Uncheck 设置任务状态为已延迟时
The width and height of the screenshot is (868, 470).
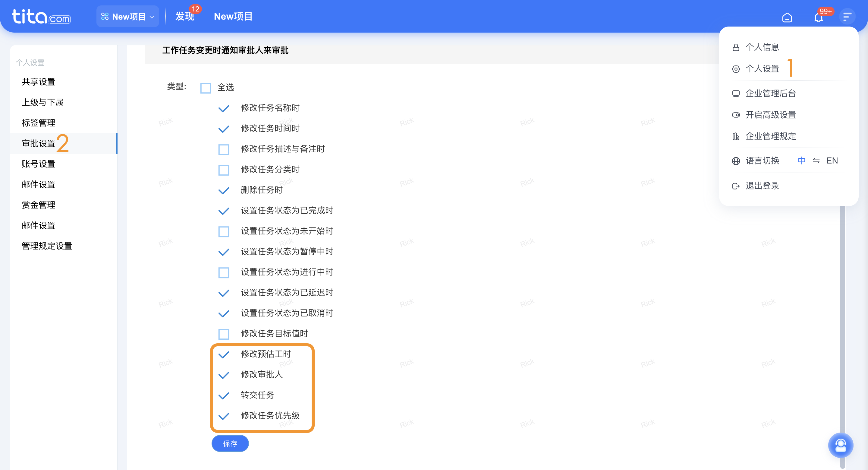point(224,293)
